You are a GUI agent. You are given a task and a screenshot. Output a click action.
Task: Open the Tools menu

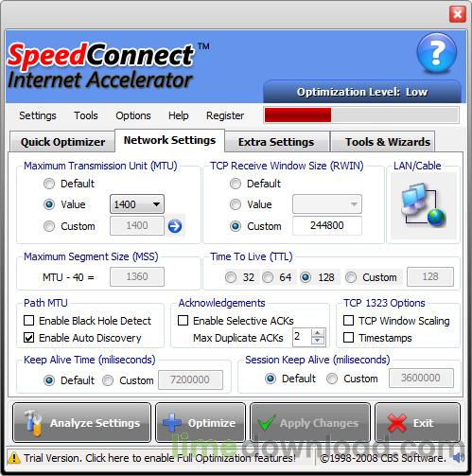[86, 115]
